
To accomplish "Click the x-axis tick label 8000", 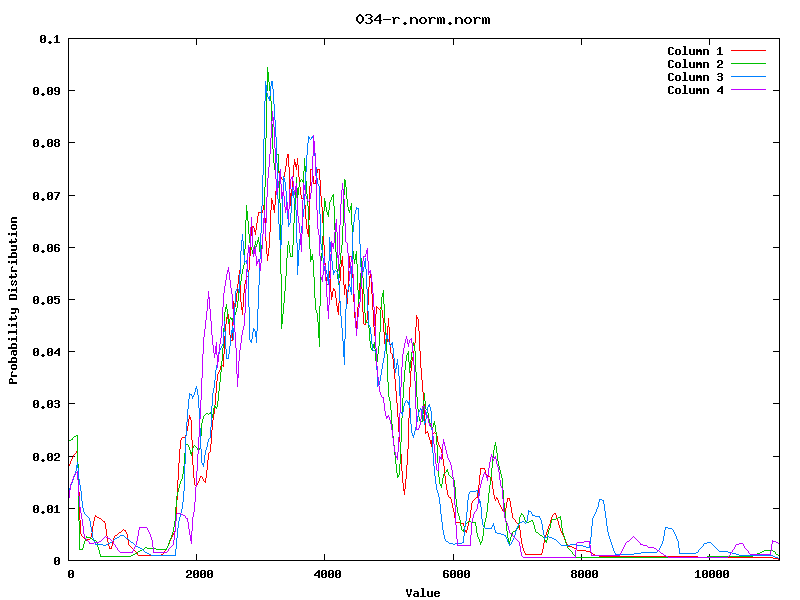I will point(584,574).
